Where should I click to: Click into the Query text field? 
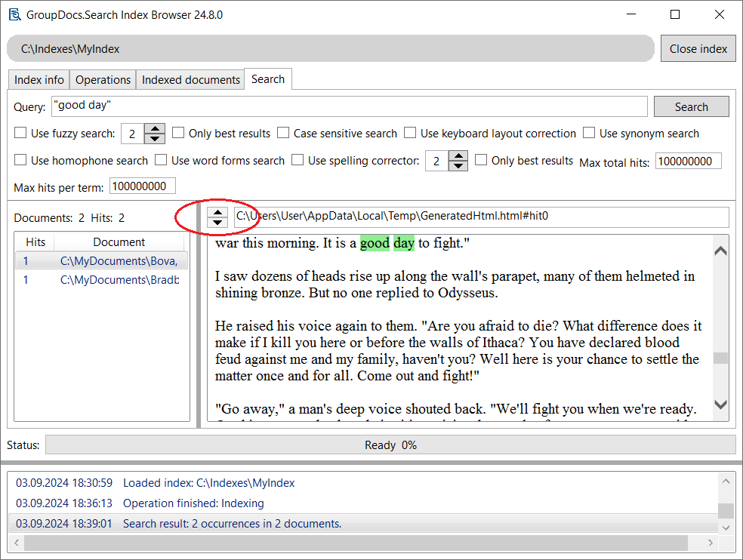349,106
